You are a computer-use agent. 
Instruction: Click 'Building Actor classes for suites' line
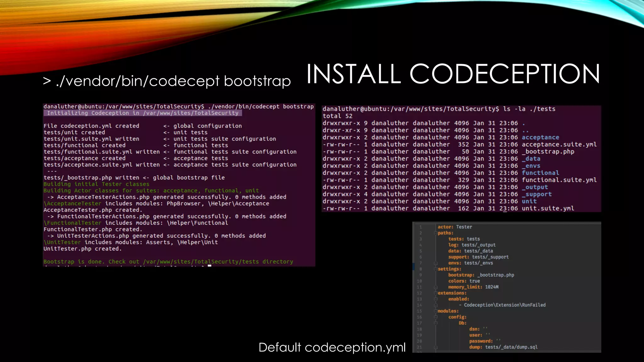pos(151,190)
